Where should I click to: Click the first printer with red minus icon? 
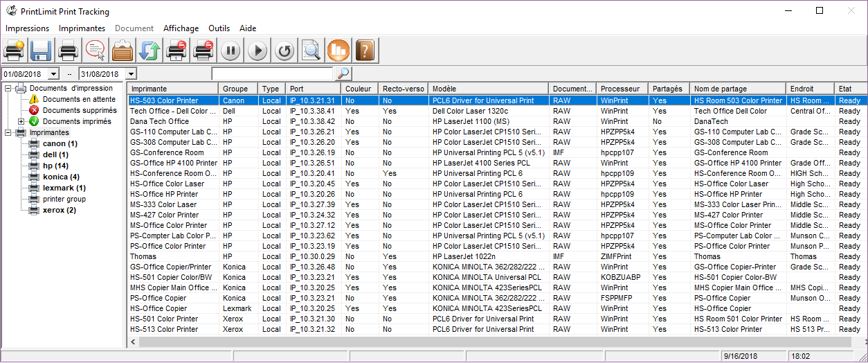[x=176, y=51]
